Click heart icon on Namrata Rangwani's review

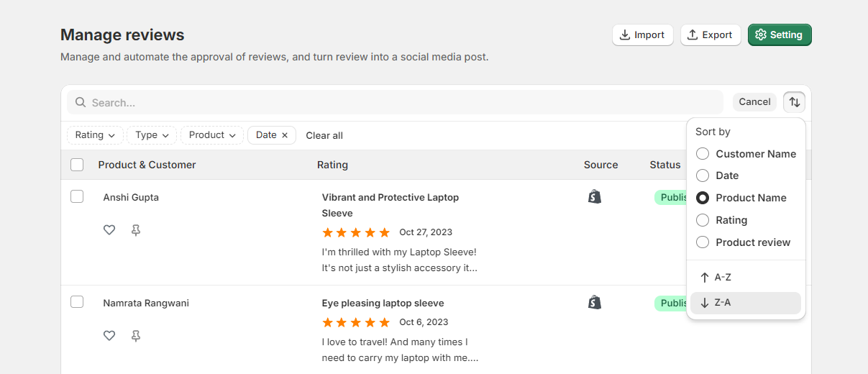point(109,336)
